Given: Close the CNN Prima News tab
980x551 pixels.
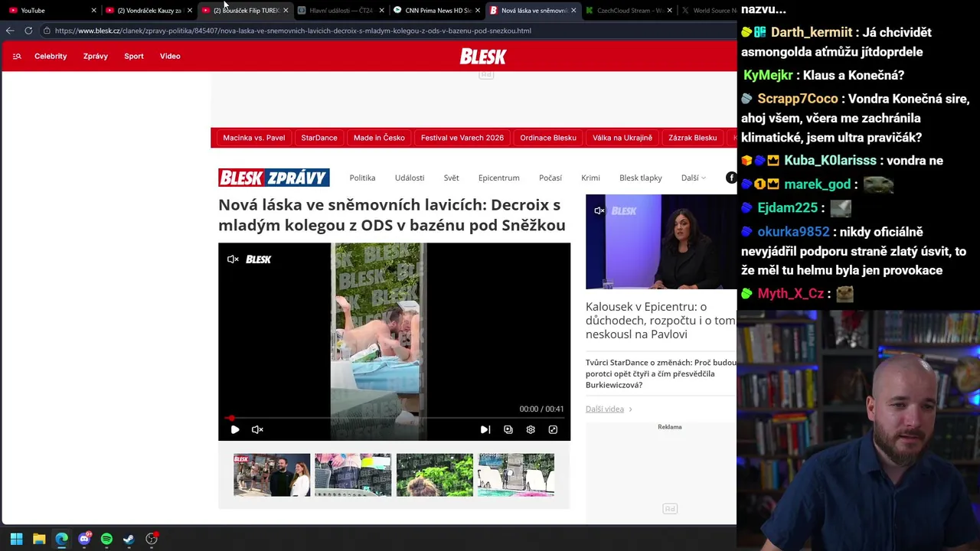Looking at the screenshot, I should click(478, 11).
